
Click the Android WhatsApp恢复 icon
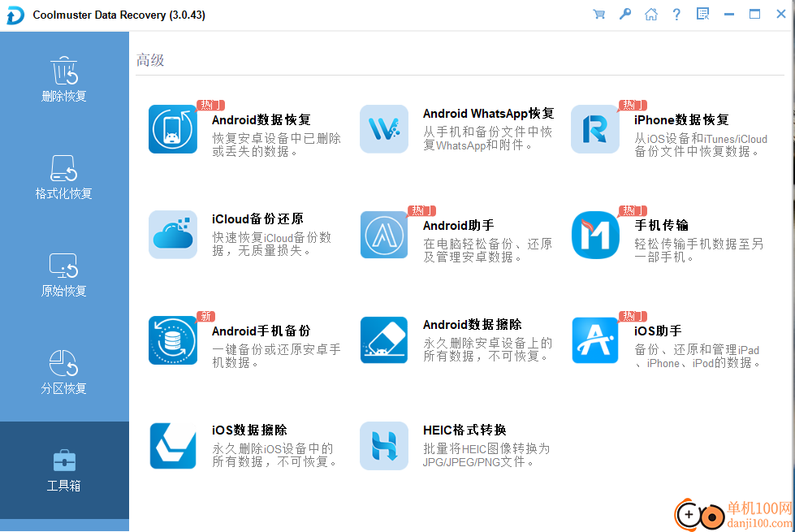(x=384, y=129)
